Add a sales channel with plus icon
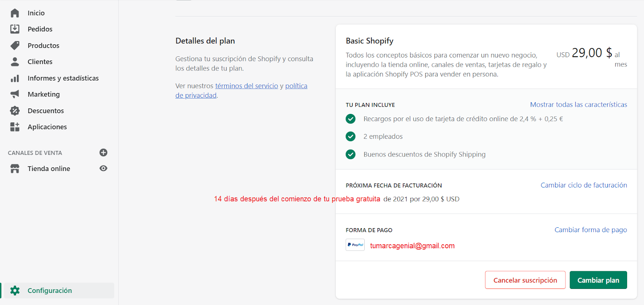This screenshot has width=644, height=305. pyautogui.click(x=103, y=152)
